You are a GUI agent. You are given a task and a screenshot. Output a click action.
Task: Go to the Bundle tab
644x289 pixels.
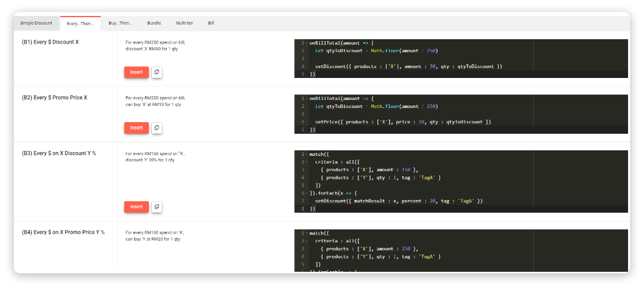click(x=154, y=23)
